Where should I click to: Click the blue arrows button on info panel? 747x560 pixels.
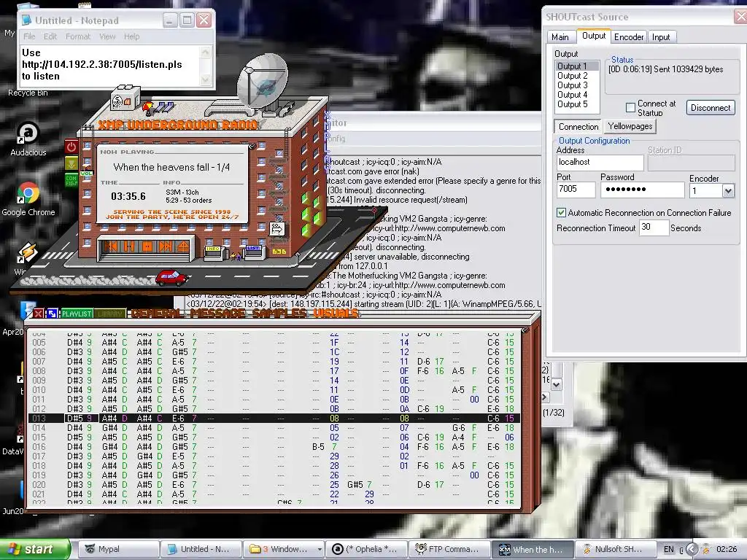click(53, 314)
